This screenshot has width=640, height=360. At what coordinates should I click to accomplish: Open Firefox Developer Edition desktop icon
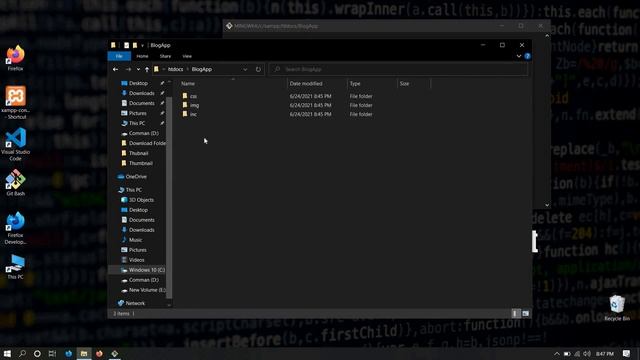tap(16, 228)
